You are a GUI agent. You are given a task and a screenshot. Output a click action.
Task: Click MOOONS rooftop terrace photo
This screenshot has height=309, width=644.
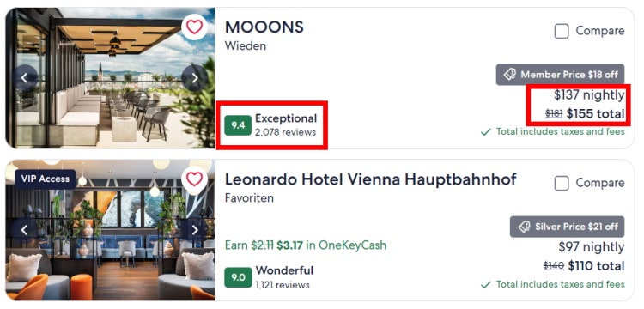tap(110, 78)
